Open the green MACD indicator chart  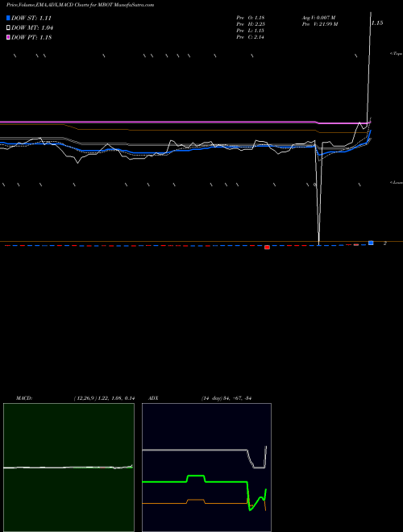coord(69,468)
